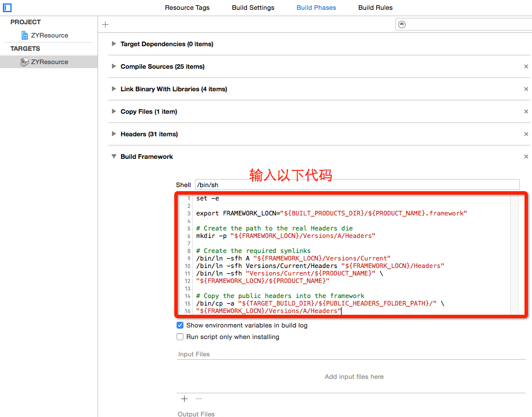Switch to Build Settings tab
532x417 pixels.
coord(253,8)
